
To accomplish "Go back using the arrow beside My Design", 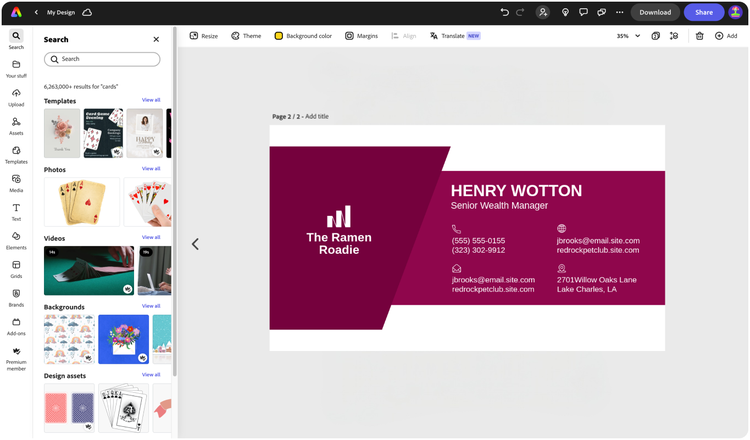I will 36,12.
